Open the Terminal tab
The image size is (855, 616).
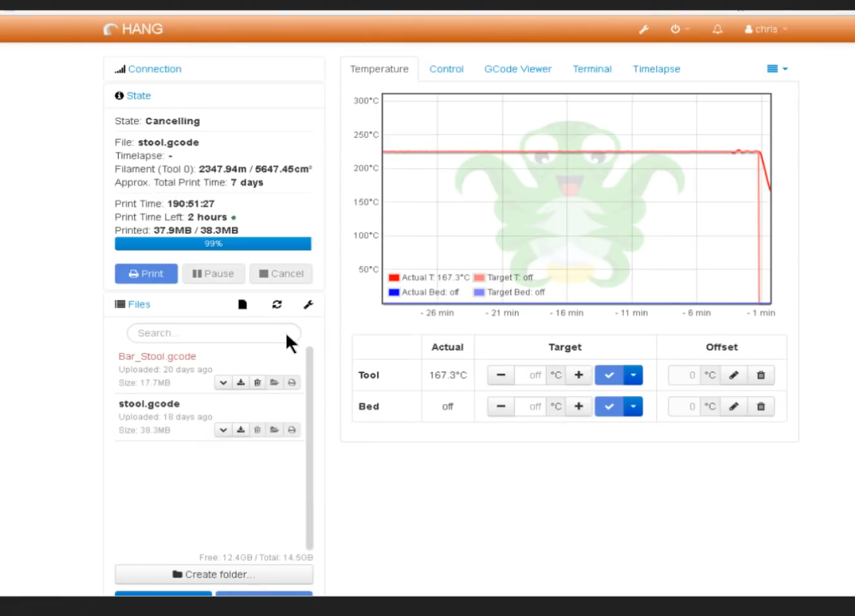click(x=591, y=69)
